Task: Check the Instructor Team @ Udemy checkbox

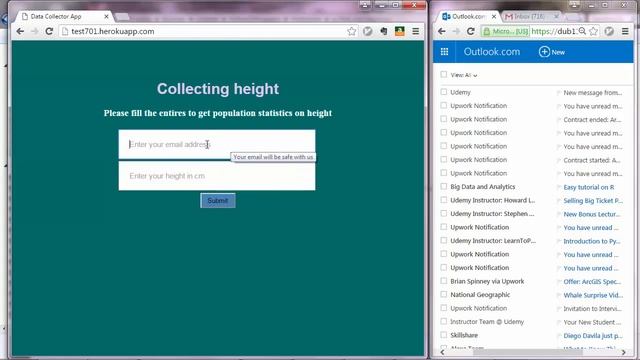Action: [x=444, y=321]
